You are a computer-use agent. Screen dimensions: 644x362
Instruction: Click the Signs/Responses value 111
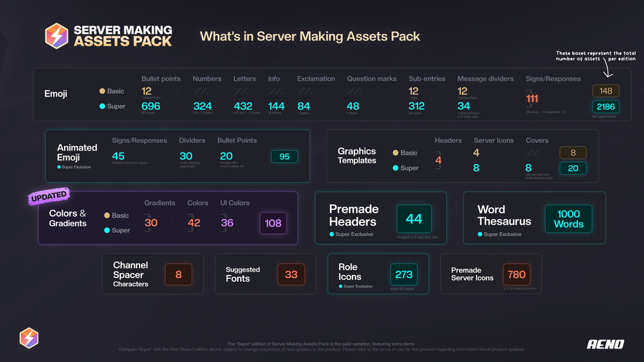(x=532, y=99)
